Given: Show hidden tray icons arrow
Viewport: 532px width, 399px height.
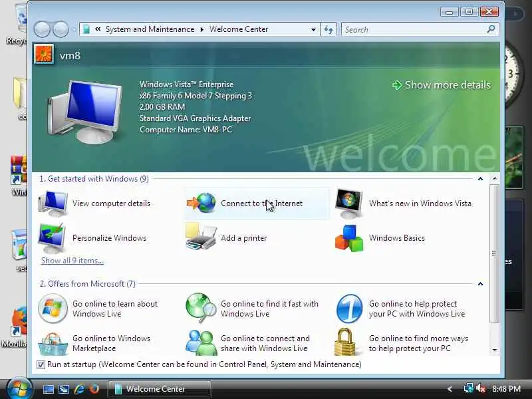Looking at the screenshot, I should point(450,389).
